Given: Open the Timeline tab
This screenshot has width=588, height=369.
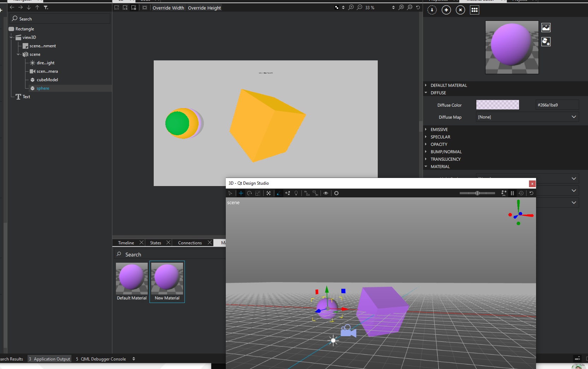Looking at the screenshot, I should pyautogui.click(x=126, y=243).
